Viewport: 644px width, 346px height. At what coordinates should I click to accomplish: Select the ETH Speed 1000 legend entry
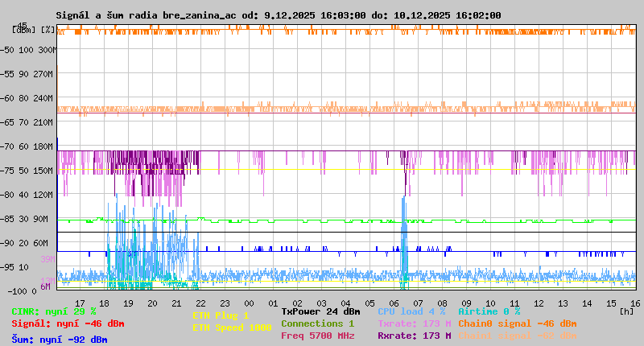coord(232,327)
